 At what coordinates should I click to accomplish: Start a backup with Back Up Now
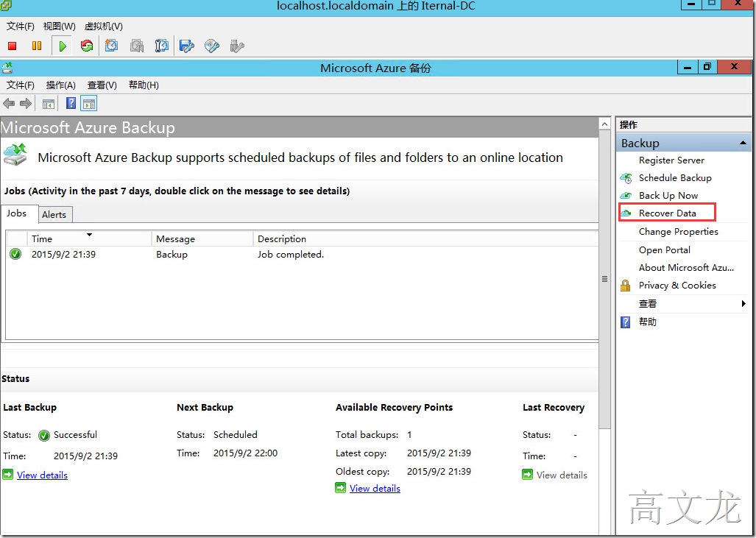[x=668, y=195]
